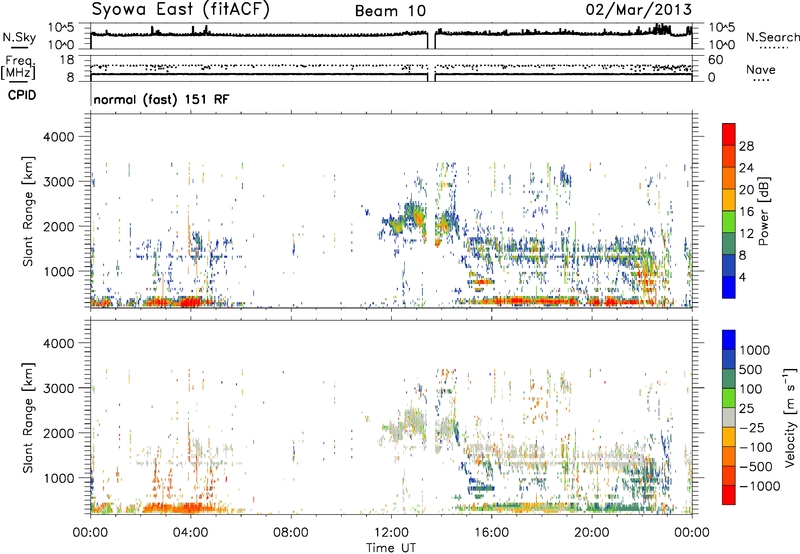
Task: Click the "16:00" time tick label
Action: click(x=491, y=533)
